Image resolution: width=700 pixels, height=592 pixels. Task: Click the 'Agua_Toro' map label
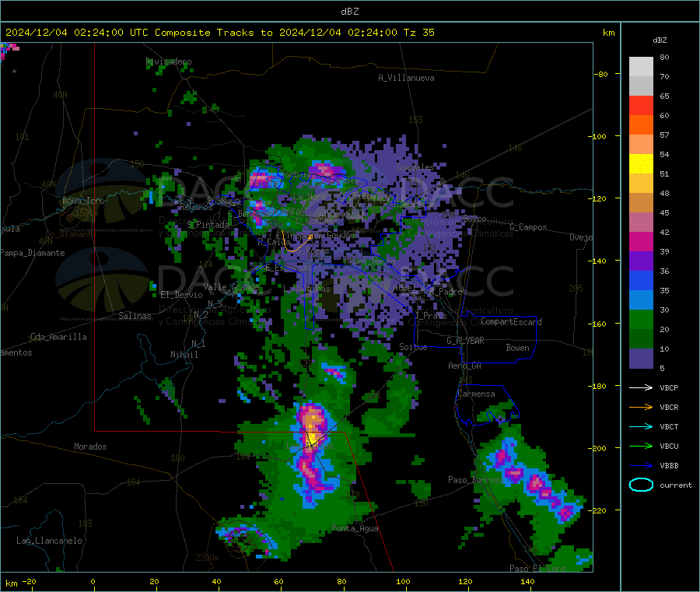point(83,201)
